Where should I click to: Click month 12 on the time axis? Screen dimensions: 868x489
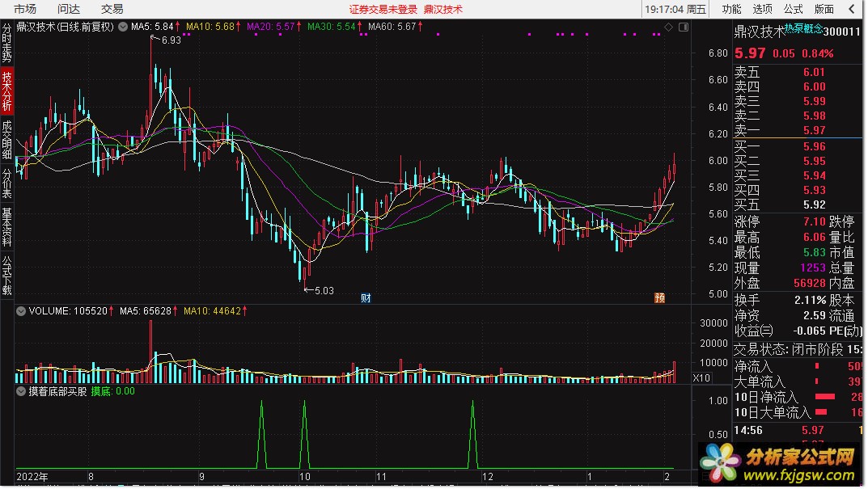coord(487,477)
